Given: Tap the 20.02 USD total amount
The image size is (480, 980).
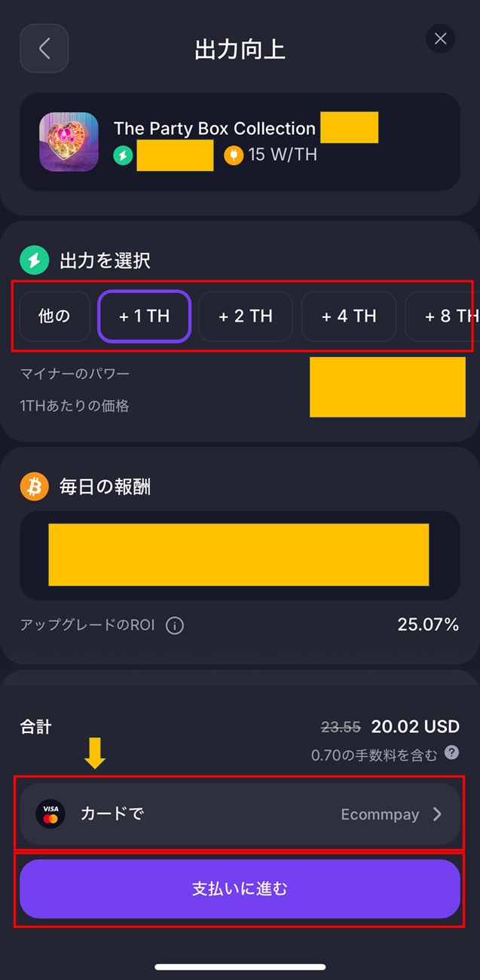Looking at the screenshot, I should pos(415,727).
